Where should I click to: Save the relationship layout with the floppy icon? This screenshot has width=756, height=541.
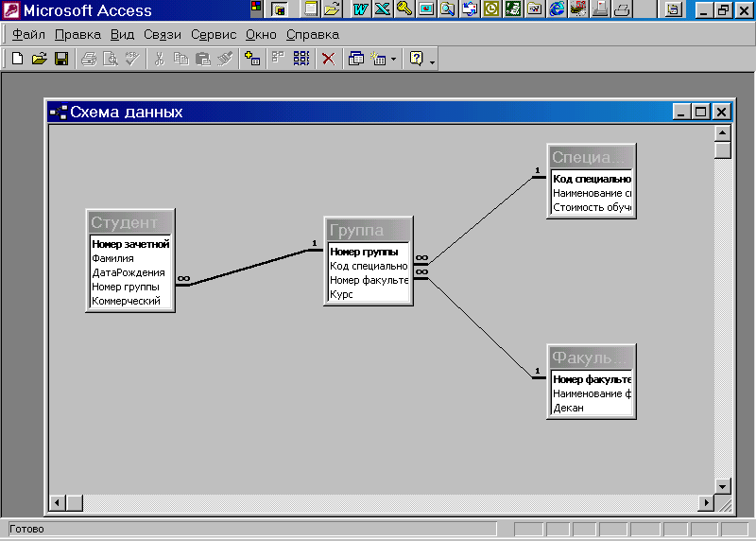coord(61,59)
